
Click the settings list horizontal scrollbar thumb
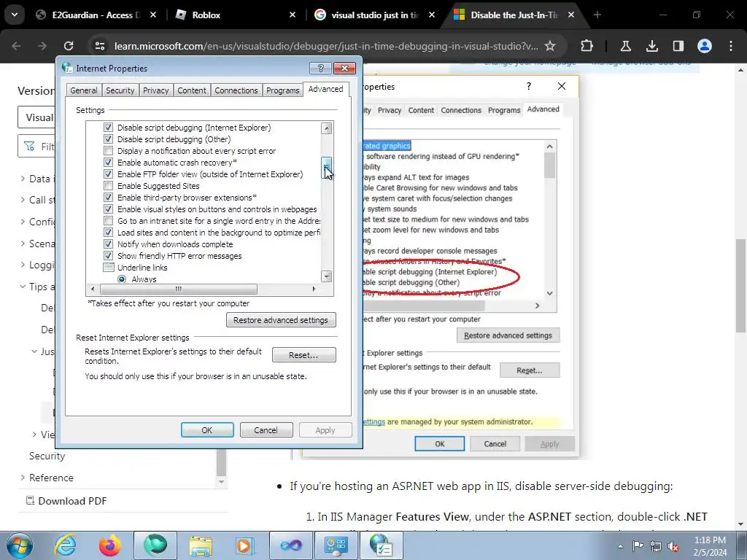(x=179, y=289)
